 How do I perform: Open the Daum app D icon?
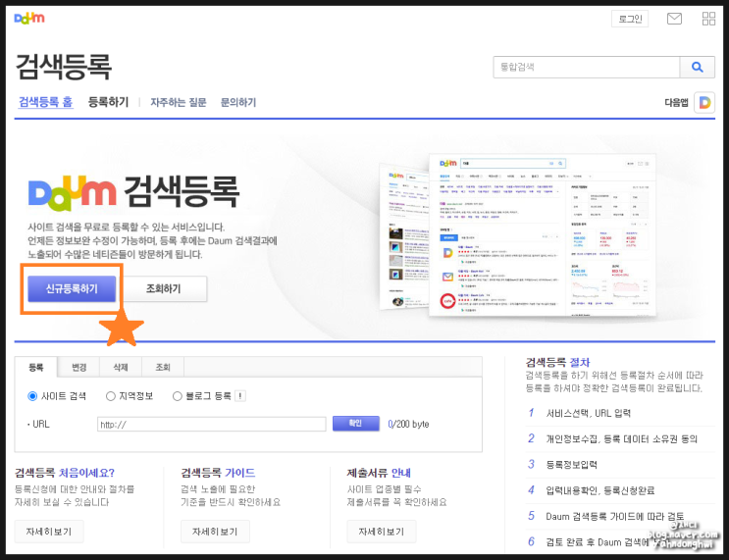(704, 102)
